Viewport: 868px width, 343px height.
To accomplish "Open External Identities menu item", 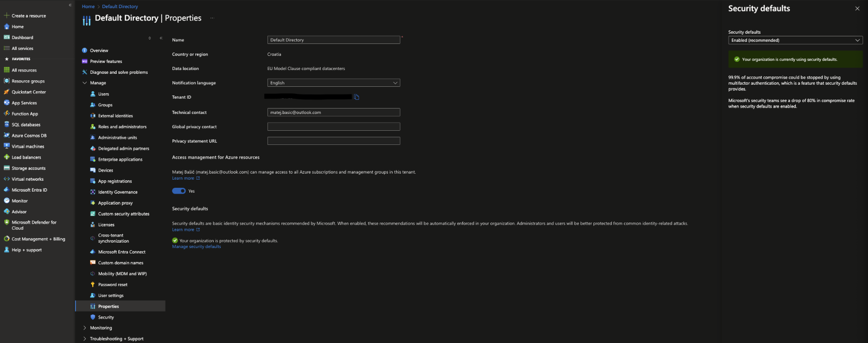I will 116,116.
